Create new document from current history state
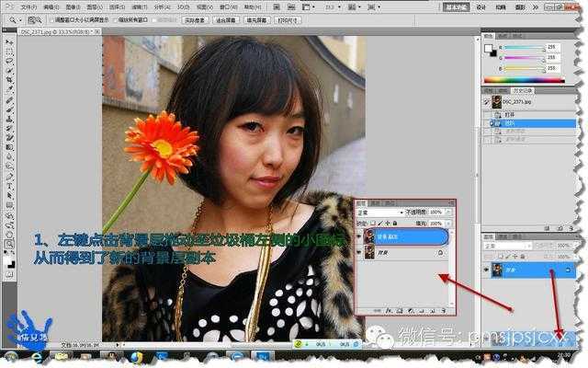The height and width of the screenshot is (368, 588). 548,227
